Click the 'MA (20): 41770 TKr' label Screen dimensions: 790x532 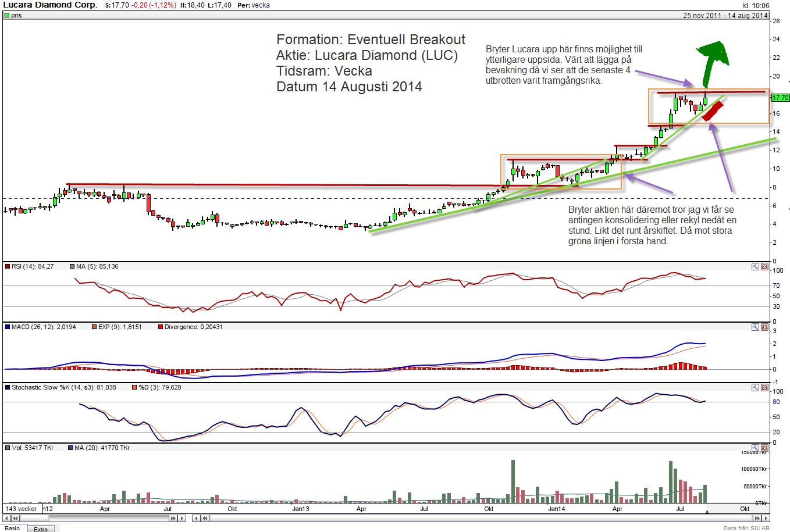click(102, 448)
